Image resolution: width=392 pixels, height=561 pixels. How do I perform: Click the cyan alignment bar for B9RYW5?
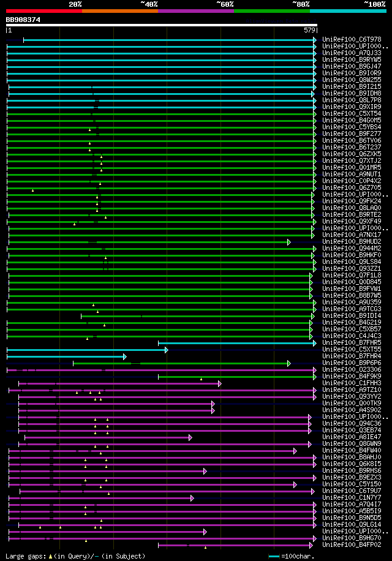(160, 60)
